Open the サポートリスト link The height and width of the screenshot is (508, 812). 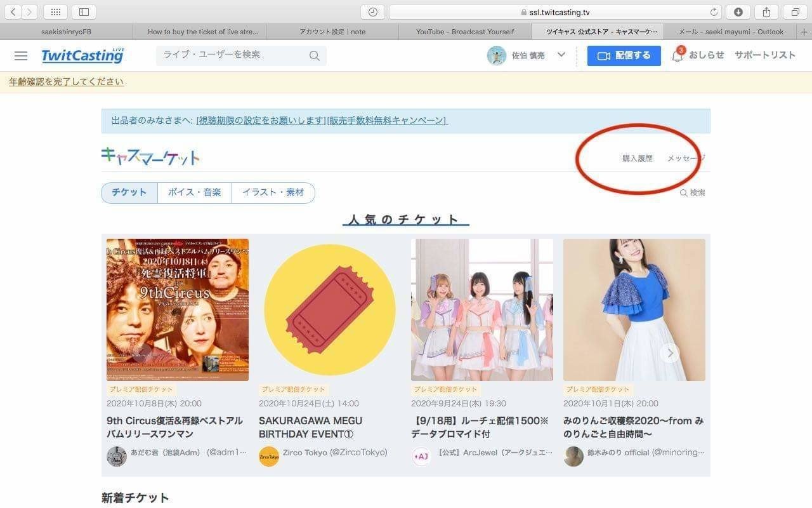[765, 55]
